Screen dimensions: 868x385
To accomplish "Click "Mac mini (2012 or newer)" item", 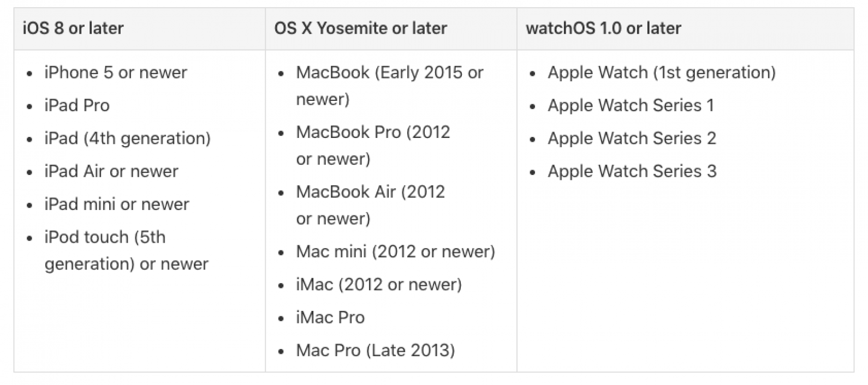I will tap(395, 251).
